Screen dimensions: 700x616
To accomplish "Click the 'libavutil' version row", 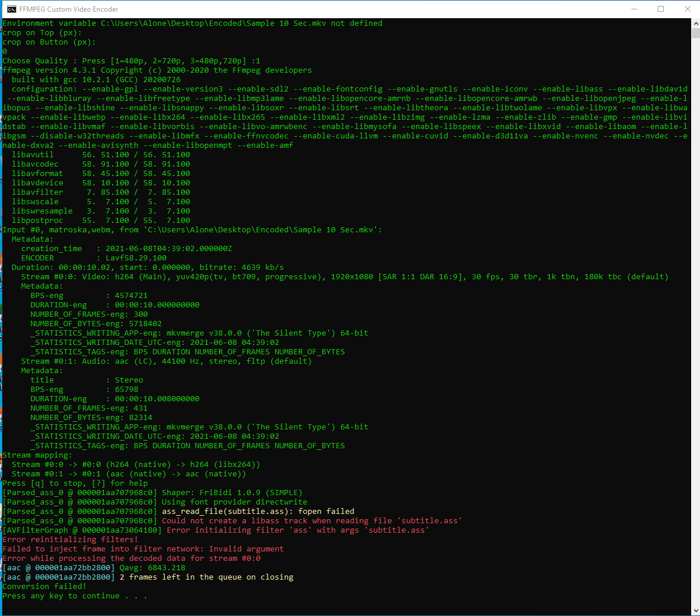I will 101,154.
